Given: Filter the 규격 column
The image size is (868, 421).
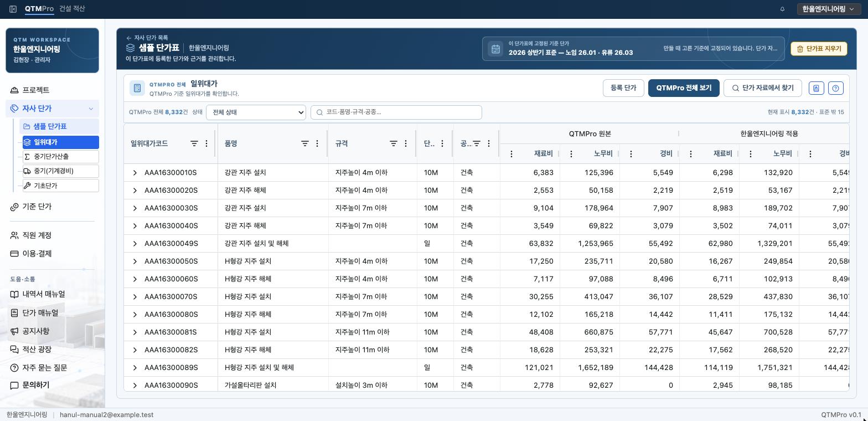Looking at the screenshot, I should [394, 143].
